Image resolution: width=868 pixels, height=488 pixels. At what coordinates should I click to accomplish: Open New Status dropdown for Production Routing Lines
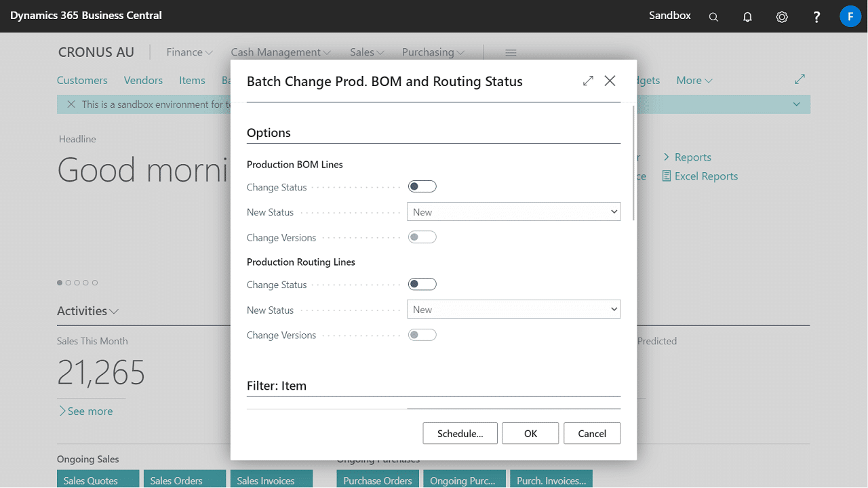click(x=513, y=310)
